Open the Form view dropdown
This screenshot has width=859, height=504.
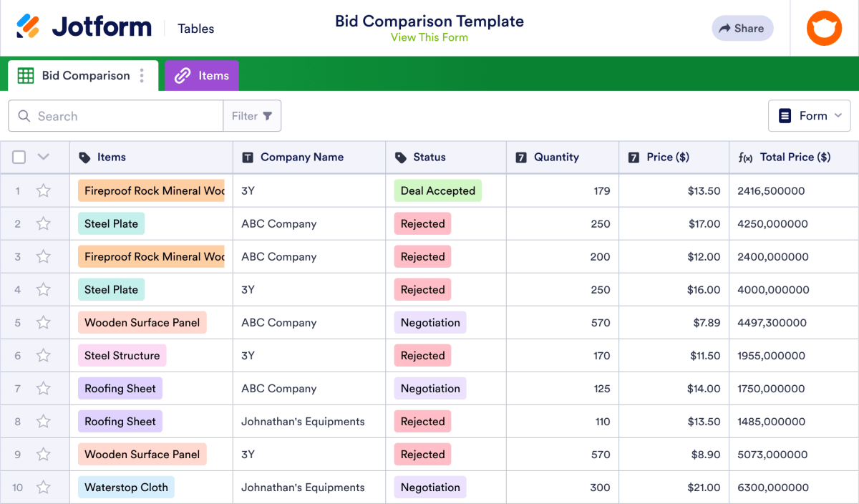tap(810, 115)
